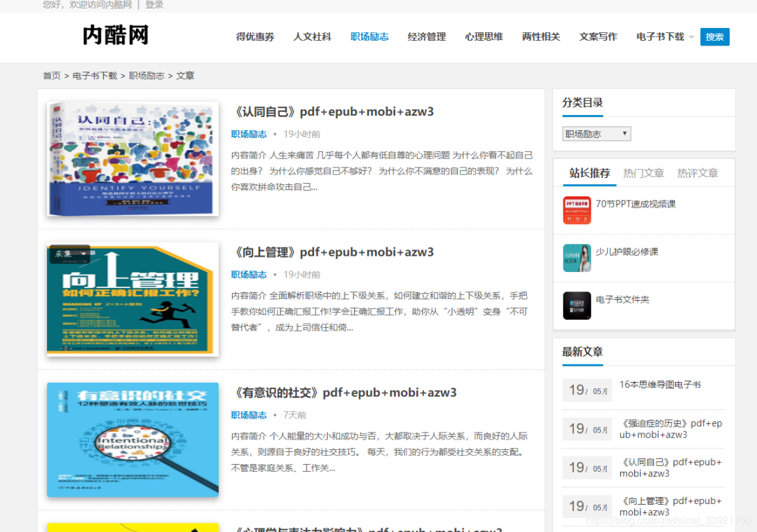Go to 首页 in the breadcrumb
Viewport: 757px width, 532px height.
coord(52,76)
